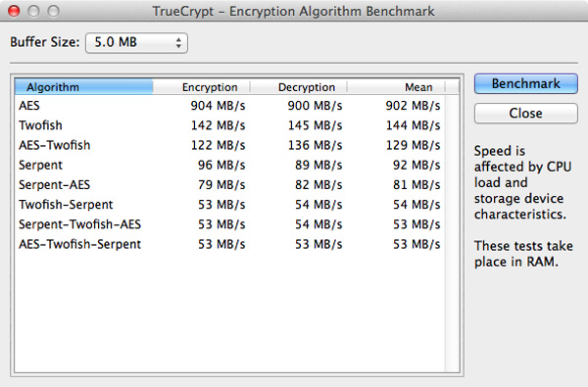The image size is (588, 387).
Task: Select the AES-Twofish-Serpent row
Action: pyautogui.click(x=229, y=245)
